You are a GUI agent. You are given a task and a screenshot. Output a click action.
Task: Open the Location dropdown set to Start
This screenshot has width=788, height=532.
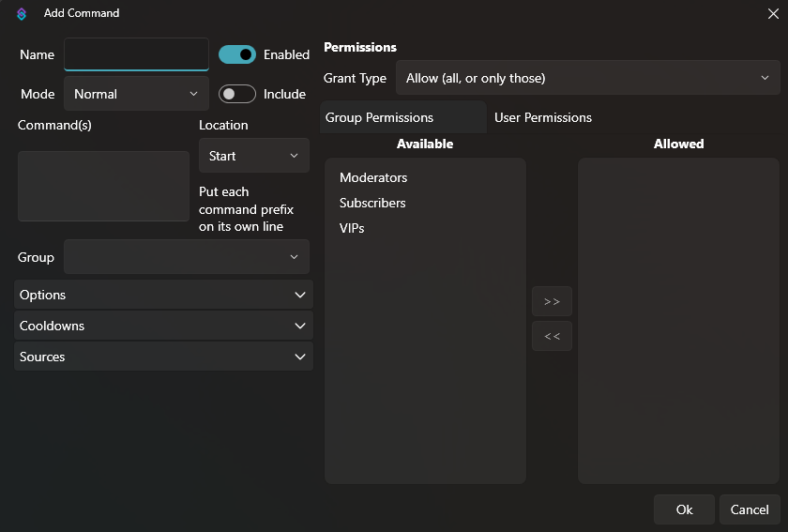click(253, 156)
